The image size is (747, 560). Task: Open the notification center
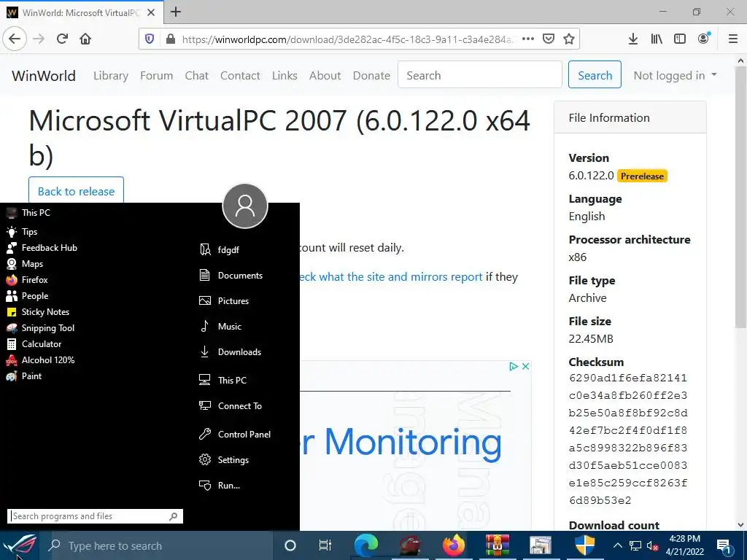724,545
